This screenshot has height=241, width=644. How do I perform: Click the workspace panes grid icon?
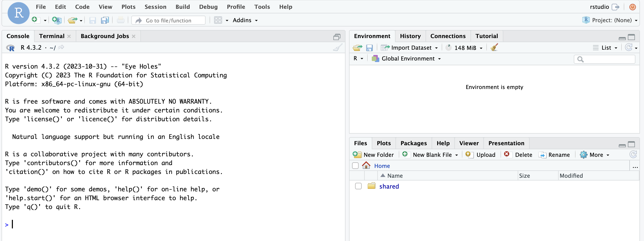tap(218, 20)
